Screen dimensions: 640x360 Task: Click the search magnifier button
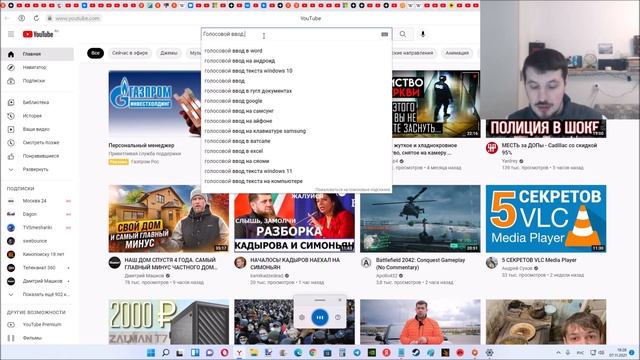[403, 34]
